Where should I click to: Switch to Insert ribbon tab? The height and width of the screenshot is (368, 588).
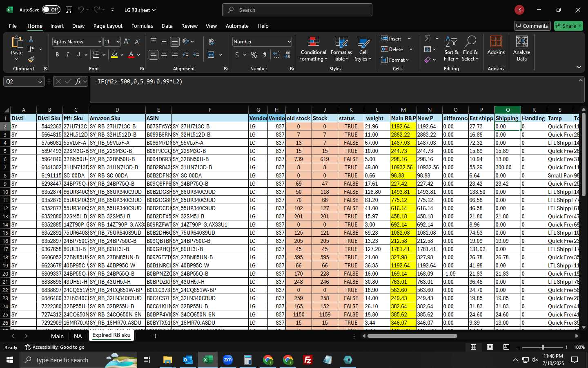point(57,26)
